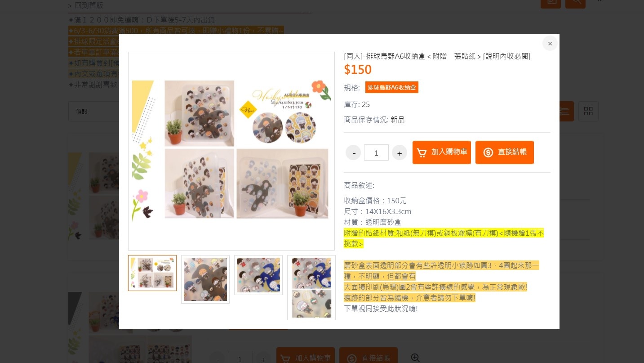Click the product title 排球烏野A6收納盒
The width and height of the screenshot is (644, 363).
pos(437,56)
